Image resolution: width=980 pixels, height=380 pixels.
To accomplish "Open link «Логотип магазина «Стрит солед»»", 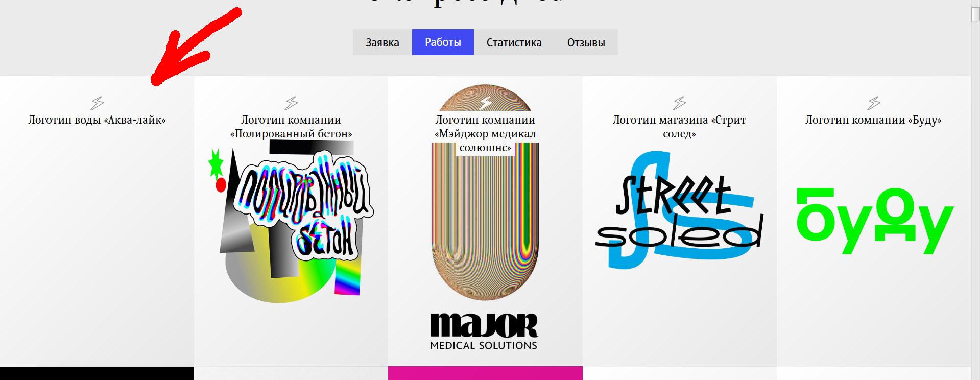I will click(679, 127).
